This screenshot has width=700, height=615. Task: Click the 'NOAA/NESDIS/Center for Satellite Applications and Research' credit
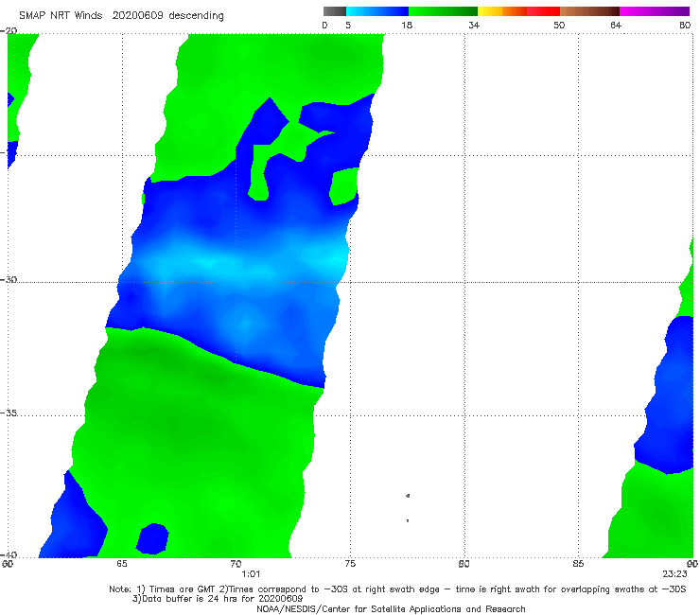tap(391, 608)
